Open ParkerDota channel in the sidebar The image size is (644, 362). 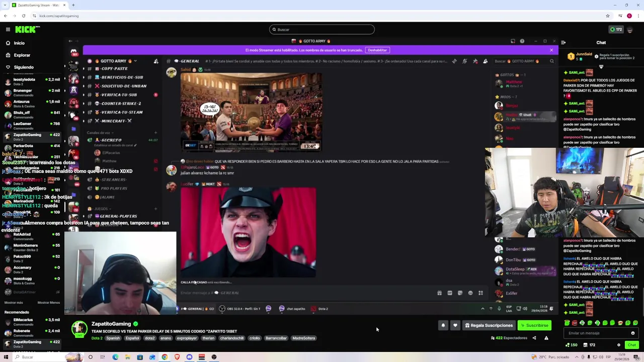pyautogui.click(x=31, y=148)
